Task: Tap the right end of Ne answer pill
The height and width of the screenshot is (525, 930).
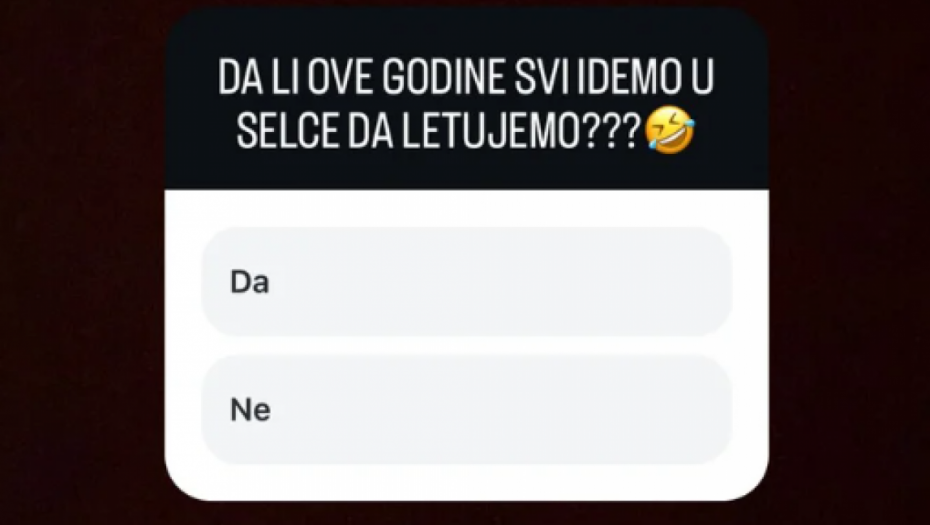Action: tap(700, 409)
